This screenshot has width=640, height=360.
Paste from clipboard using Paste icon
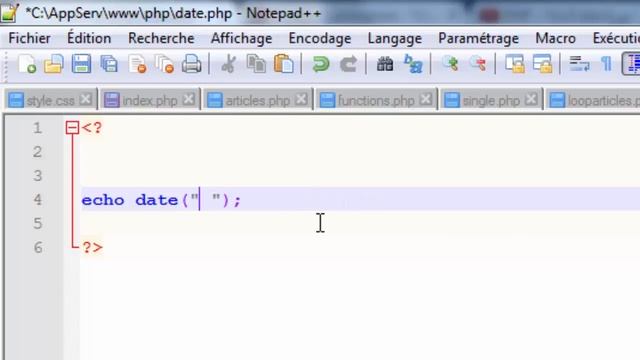(x=284, y=64)
